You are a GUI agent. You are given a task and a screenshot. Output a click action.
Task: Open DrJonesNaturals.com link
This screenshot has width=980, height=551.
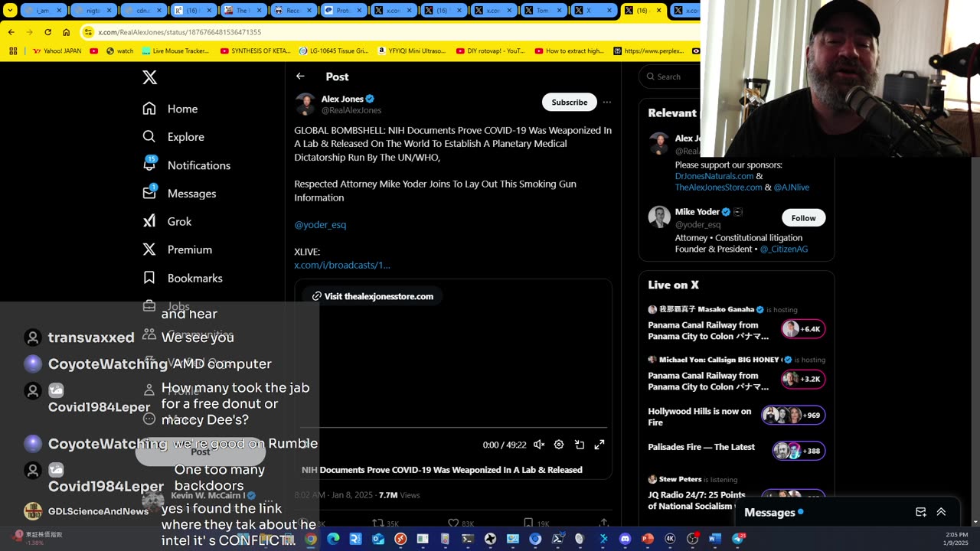coord(714,176)
